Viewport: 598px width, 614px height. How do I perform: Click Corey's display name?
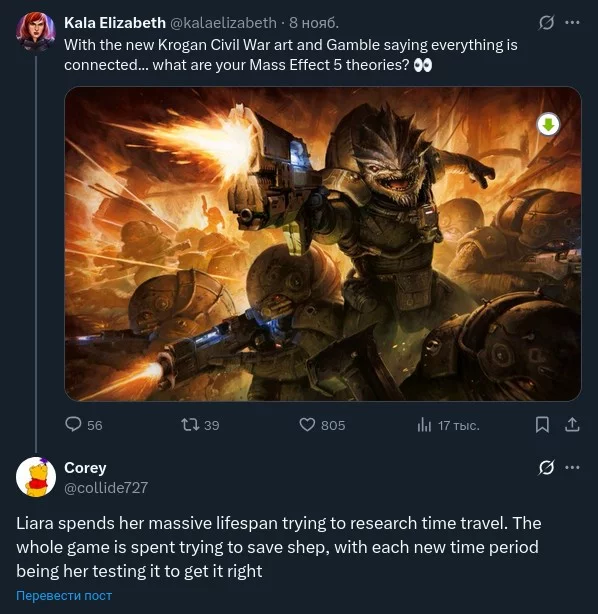pos(85,468)
